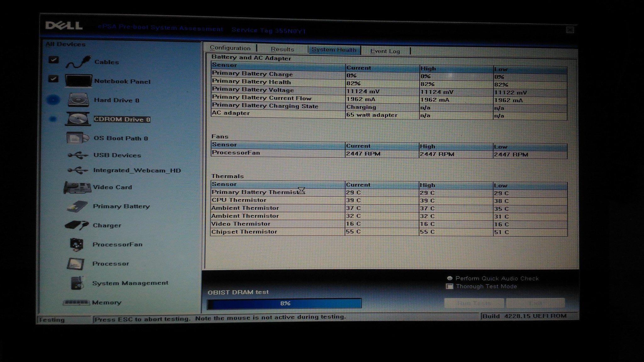Click the ProcessorFan label in device list
Screen dimensions: 644x362
point(117,244)
